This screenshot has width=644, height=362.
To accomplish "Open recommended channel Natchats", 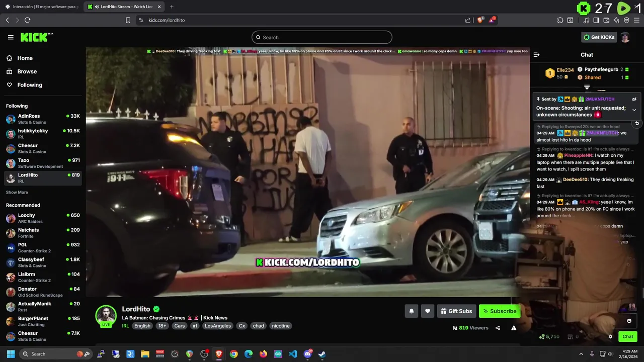I will click(43, 233).
